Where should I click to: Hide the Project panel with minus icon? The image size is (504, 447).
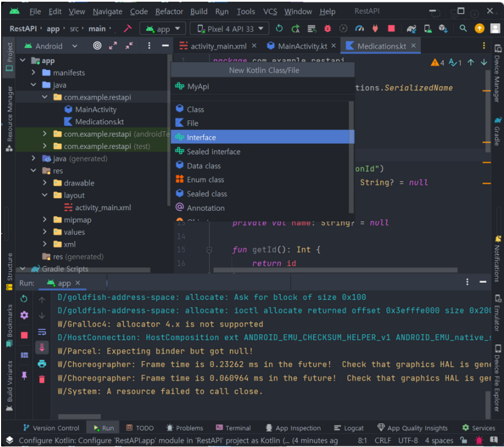click(x=165, y=45)
